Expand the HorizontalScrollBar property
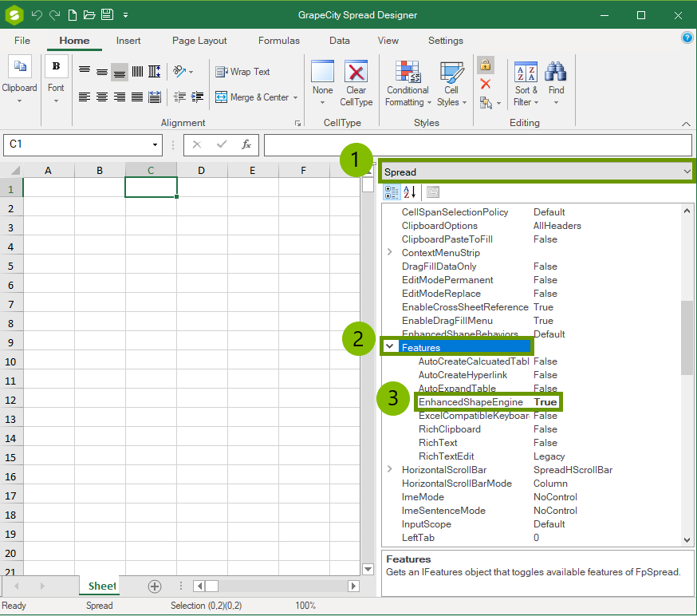 (x=390, y=469)
